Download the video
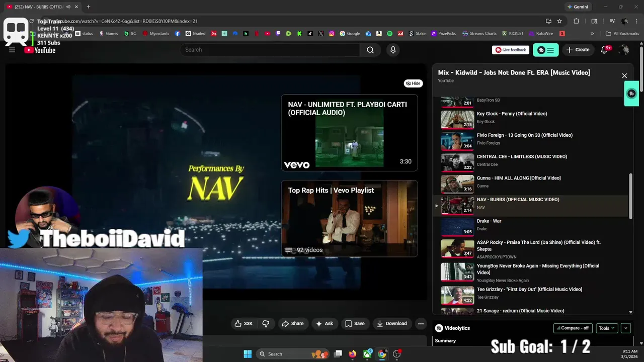The height and width of the screenshot is (362, 644). point(392,324)
